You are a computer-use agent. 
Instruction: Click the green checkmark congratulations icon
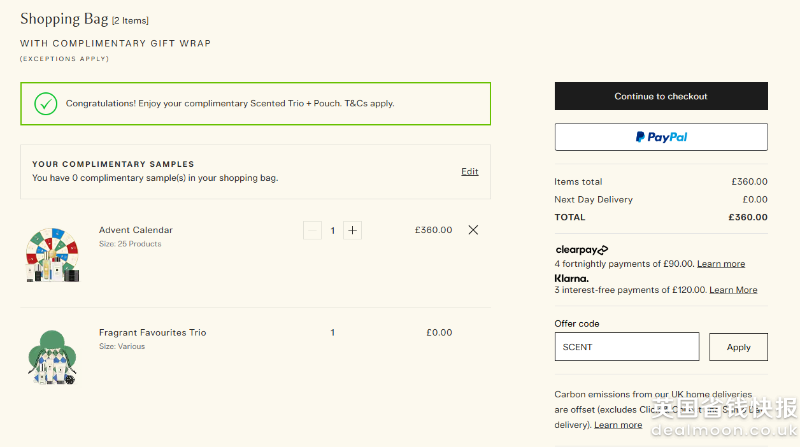pos(45,103)
